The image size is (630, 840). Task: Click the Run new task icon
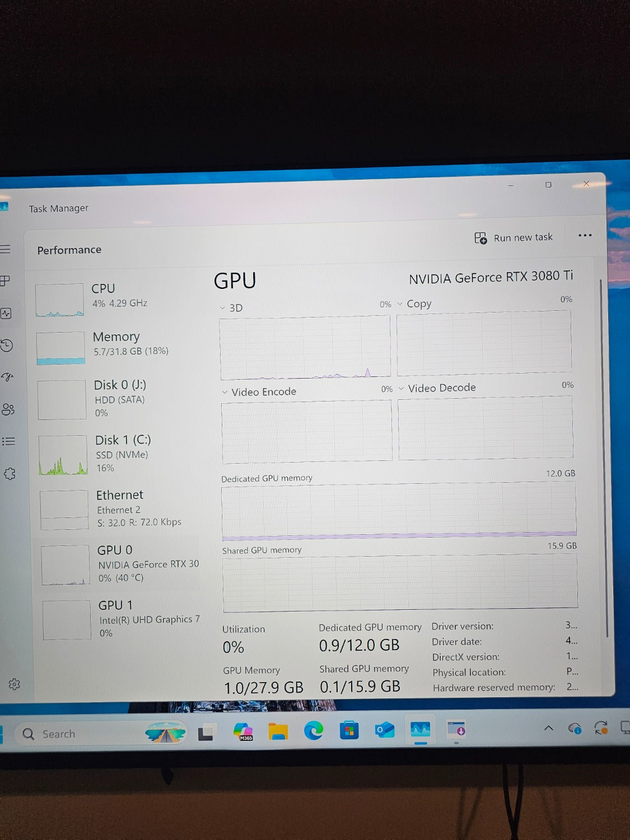pyautogui.click(x=480, y=238)
